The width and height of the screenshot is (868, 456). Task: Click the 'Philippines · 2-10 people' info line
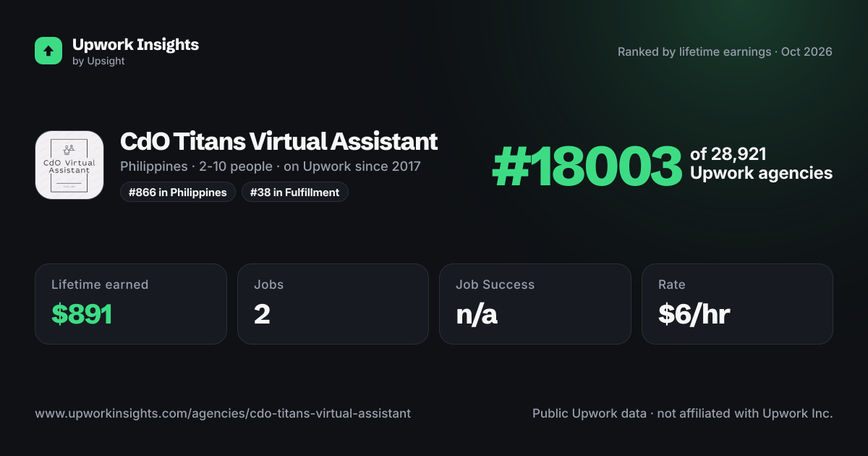[271, 166]
